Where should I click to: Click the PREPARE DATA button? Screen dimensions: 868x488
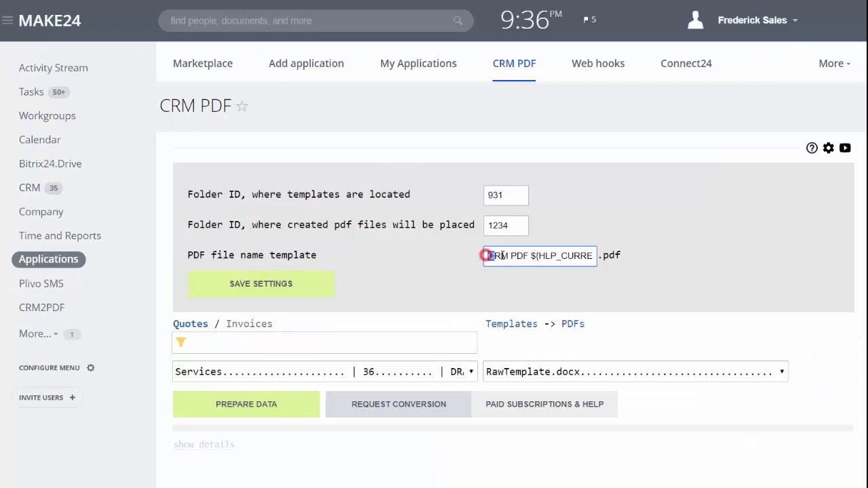tap(246, 404)
